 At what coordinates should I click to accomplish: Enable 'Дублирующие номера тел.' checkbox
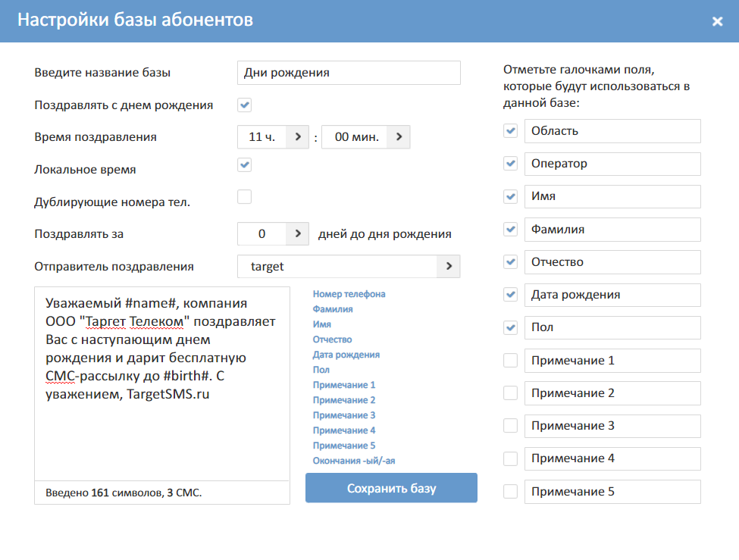(245, 196)
